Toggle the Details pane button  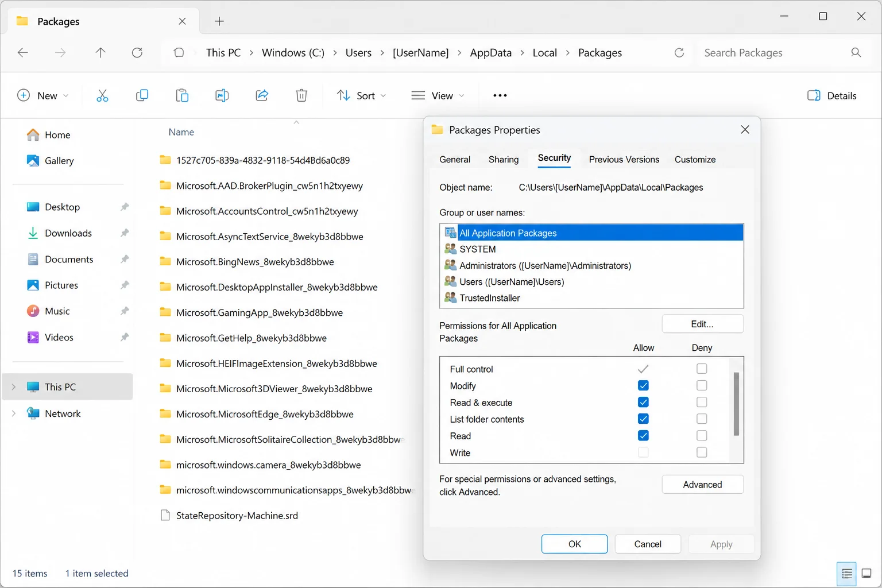832,96
